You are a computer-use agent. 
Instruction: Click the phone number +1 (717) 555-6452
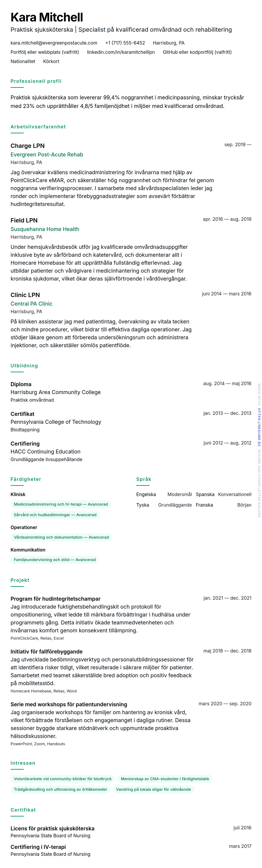coord(125,43)
